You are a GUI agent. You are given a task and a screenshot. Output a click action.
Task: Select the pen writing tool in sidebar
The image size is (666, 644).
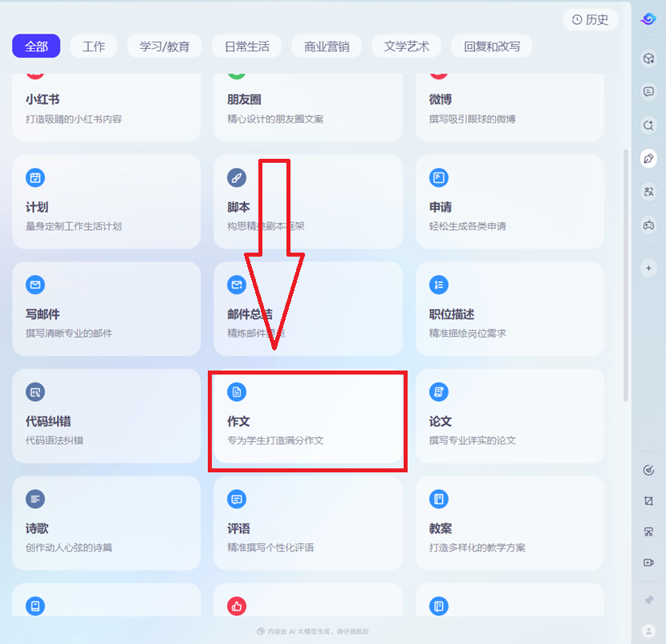click(648, 159)
